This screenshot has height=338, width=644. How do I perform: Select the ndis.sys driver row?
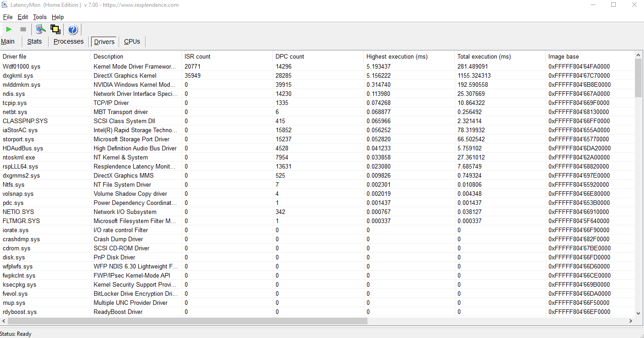(x=317, y=94)
